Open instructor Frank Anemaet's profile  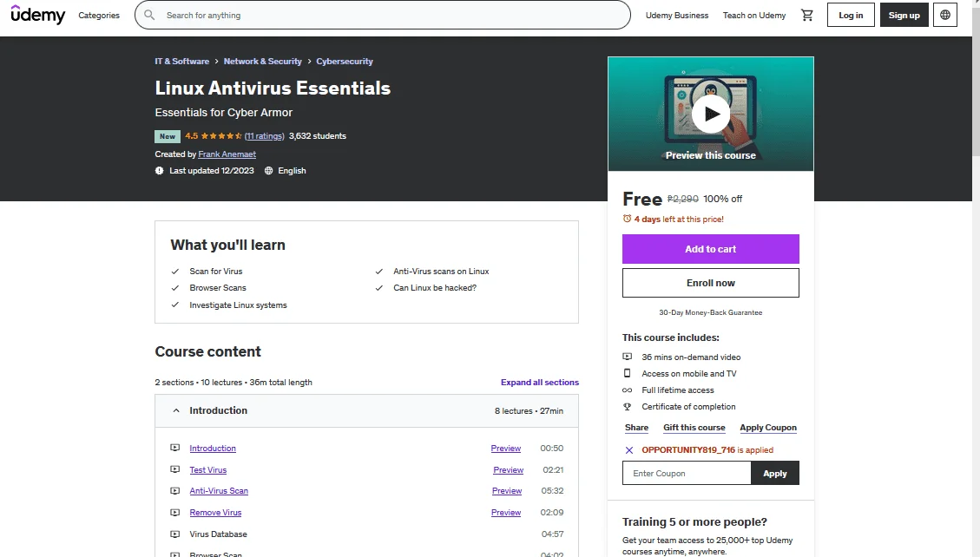227,154
